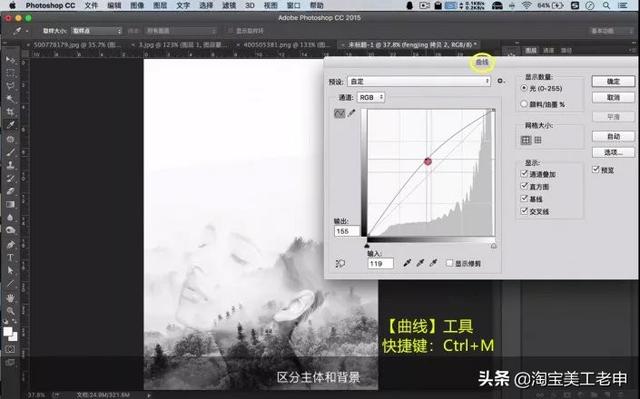The height and width of the screenshot is (399, 640).
Task: Select the Crop tool in the toolbar
Action: [x=10, y=112]
